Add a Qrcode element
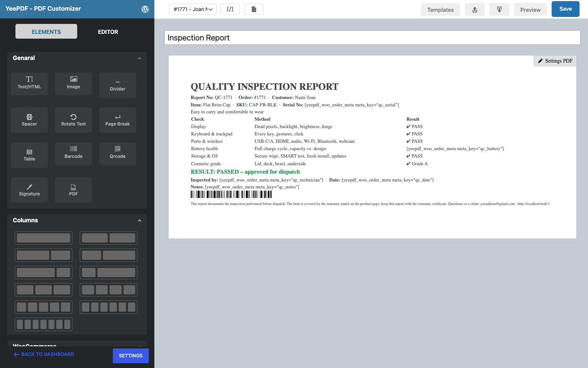588x368 pixels. 118,154
